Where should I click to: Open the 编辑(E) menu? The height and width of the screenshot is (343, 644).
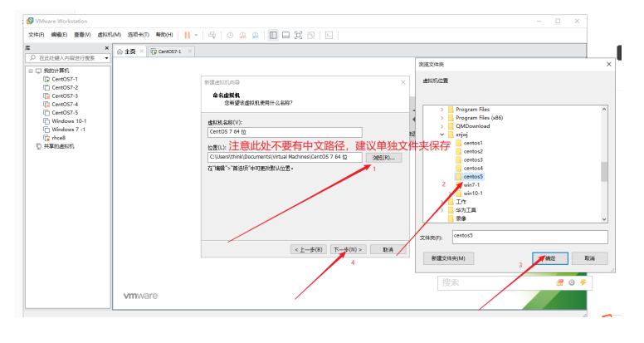pos(59,35)
